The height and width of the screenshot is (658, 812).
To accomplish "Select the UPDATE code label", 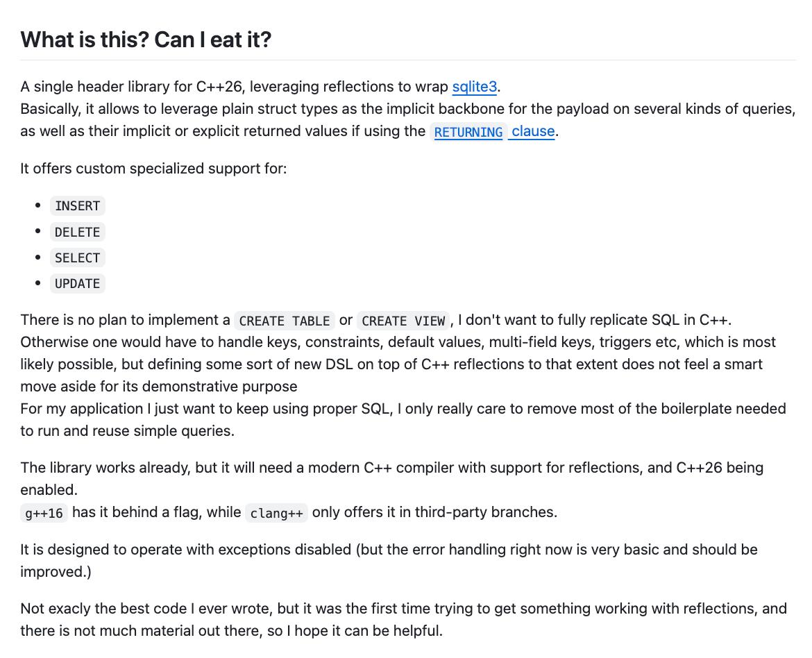I will pos(78,283).
